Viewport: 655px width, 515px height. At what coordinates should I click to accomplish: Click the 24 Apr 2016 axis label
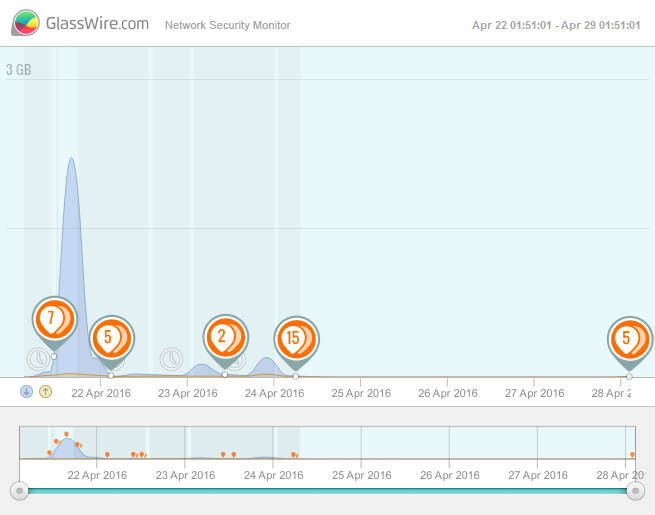coord(274,393)
